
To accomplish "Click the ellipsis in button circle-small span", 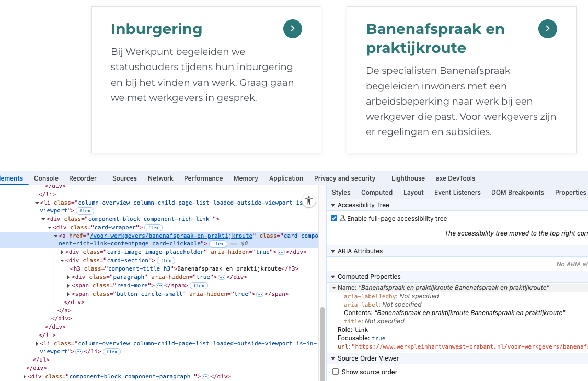I will coord(260,294).
